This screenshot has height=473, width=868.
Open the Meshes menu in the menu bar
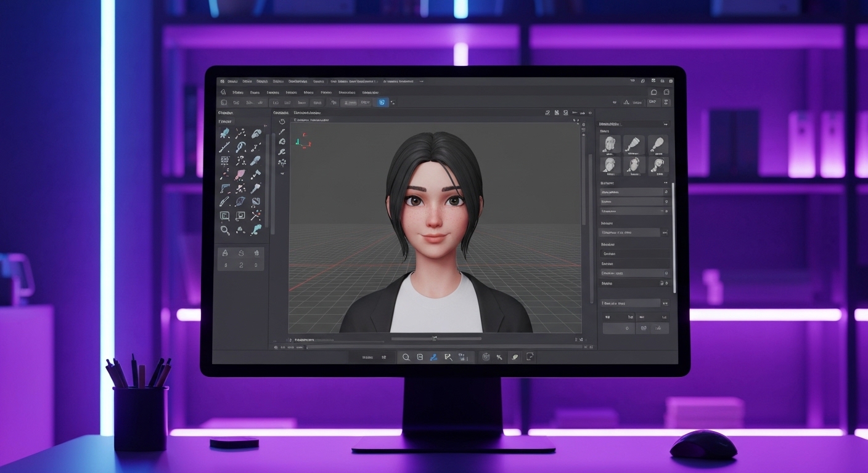click(x=309, y=93)
